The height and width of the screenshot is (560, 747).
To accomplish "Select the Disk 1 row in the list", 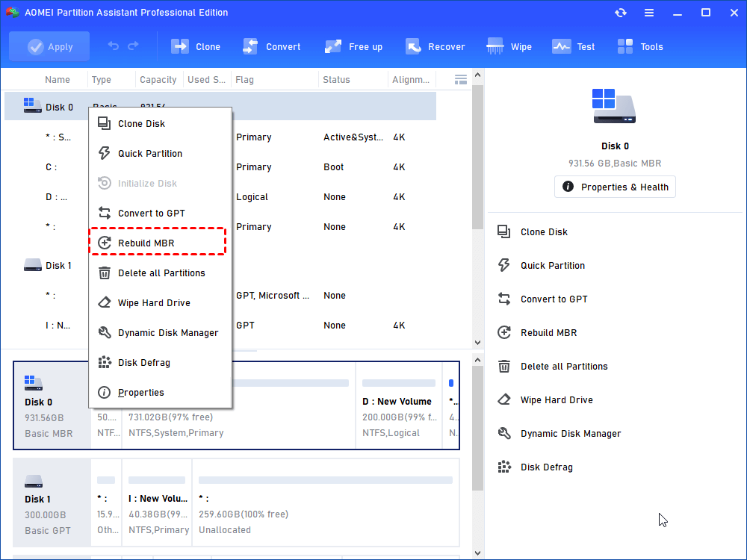I will pos(220,265).
